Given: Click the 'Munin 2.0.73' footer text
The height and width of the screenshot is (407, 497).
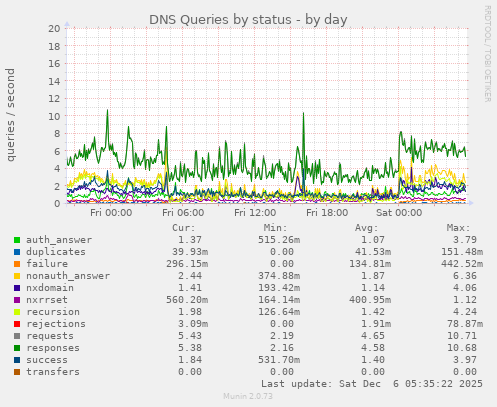Looking at the screenshot, I should (x=248, y=396).
